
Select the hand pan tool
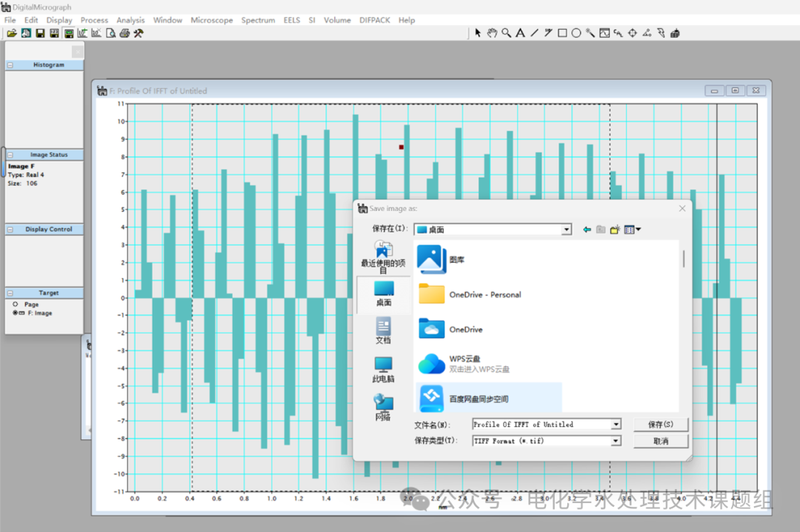tap(492, 33)
